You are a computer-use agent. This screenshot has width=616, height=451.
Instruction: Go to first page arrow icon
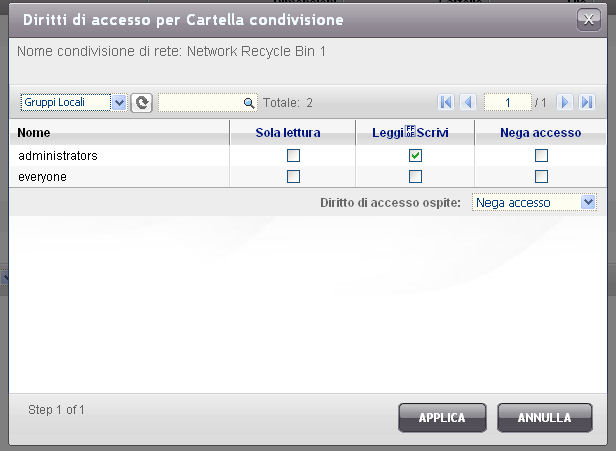tap(446, 102)
